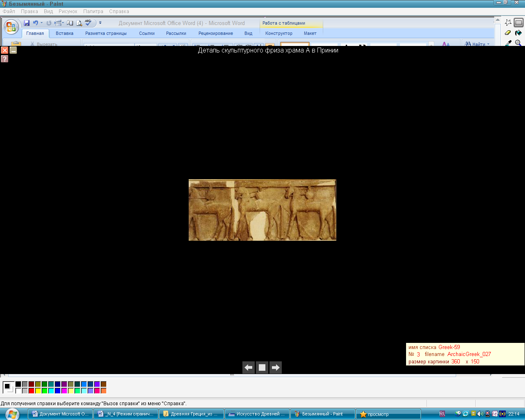Switch to Безымянный - Paint taskbar button

pos(323,414)
